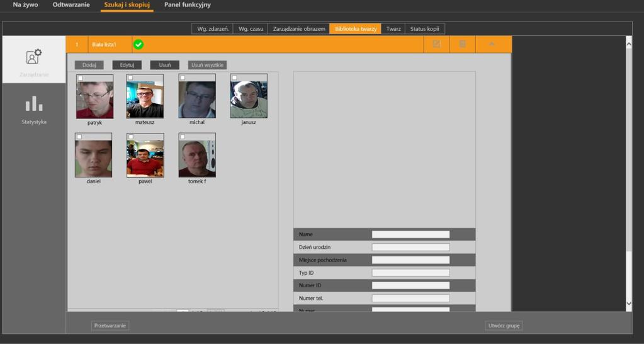Click the Dodaj button
Viewport: 644px width, 344px height.
coord(89,65)
